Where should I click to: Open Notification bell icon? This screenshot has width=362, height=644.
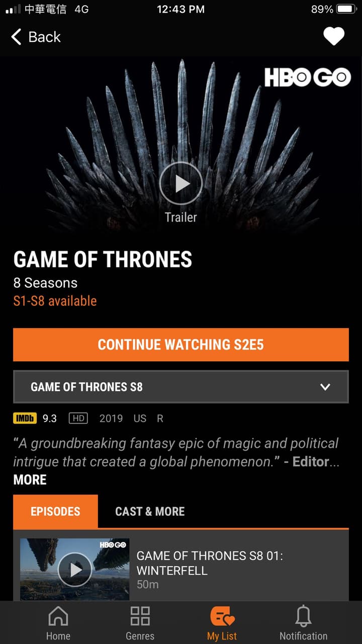point(303,616)
